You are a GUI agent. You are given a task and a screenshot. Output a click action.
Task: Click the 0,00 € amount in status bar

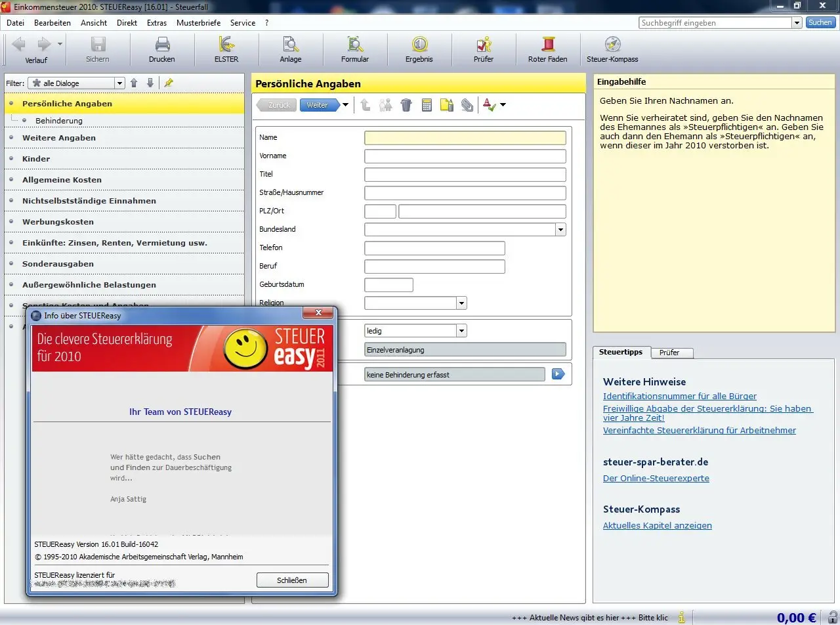(797, 617)
